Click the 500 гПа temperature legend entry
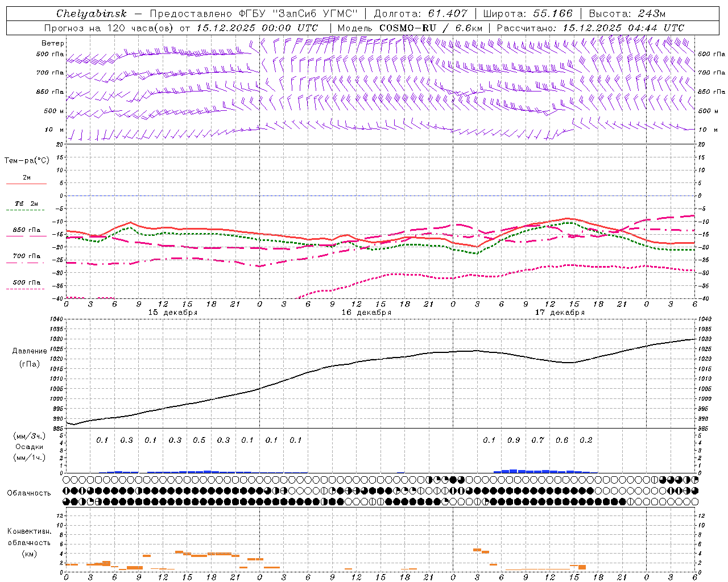 (26, 282)
